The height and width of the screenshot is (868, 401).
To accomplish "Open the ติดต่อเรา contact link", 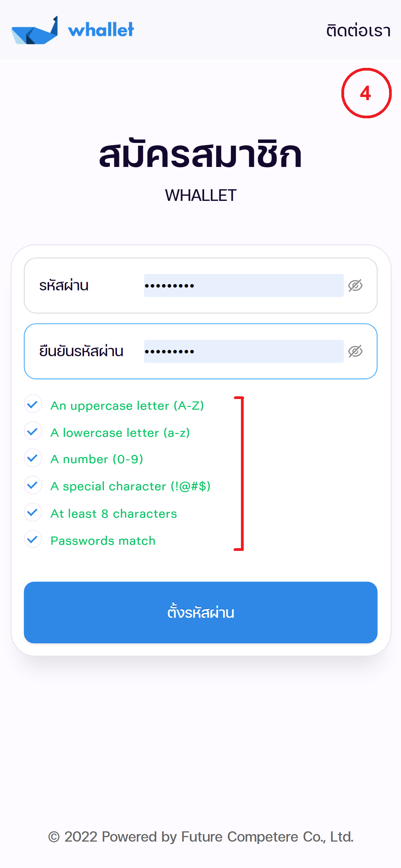I will pos(358,31).
